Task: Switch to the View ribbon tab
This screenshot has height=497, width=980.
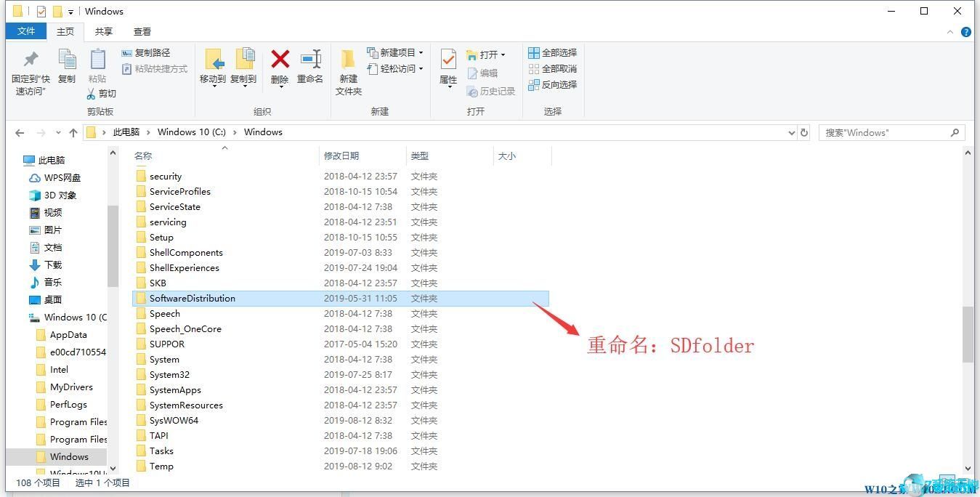Action: tap(142, 31)
